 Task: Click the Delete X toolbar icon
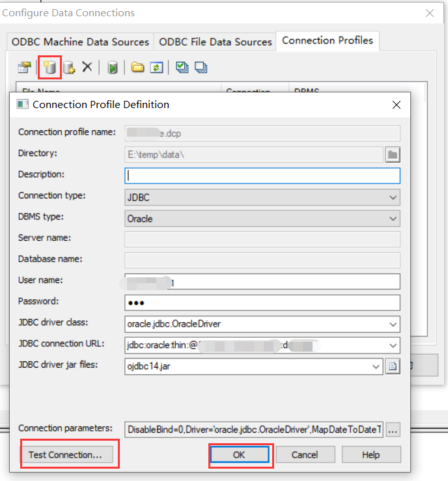coord(87,66)
